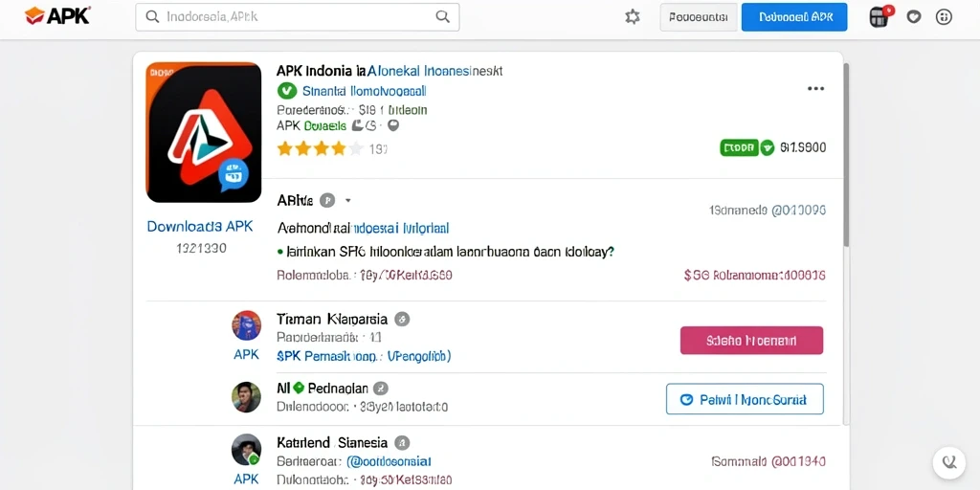The width and height of the screenshot is (980, 490).
Task: Open the Timan Klaparsia avatar
Action: [x=246, y=325]
